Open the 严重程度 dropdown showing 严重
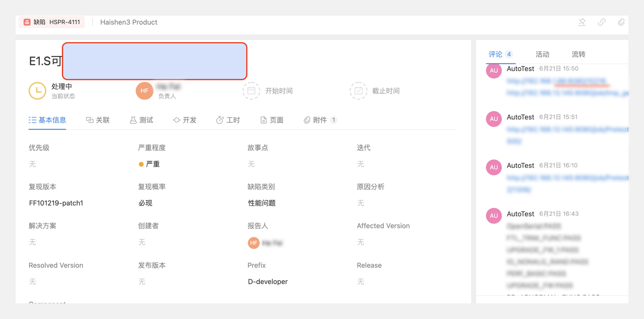The width and height of the screenshot is (644, 319). [x=150, y=164]
